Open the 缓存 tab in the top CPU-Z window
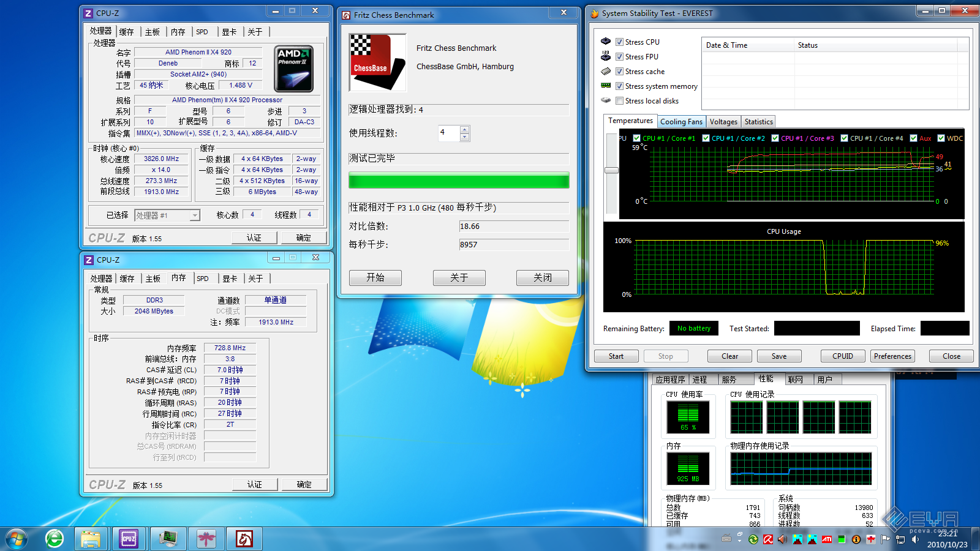 coord(126,32)
